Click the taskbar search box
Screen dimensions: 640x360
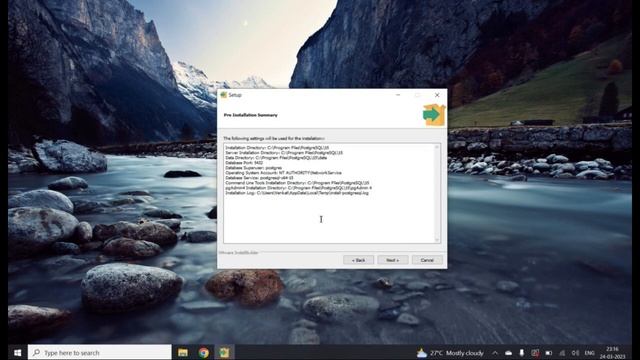pos(100,353)
